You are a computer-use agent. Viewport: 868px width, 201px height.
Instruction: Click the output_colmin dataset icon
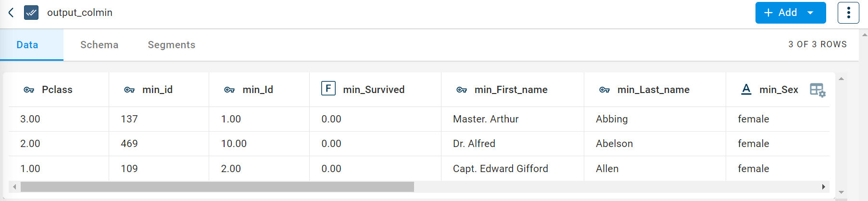31,13
